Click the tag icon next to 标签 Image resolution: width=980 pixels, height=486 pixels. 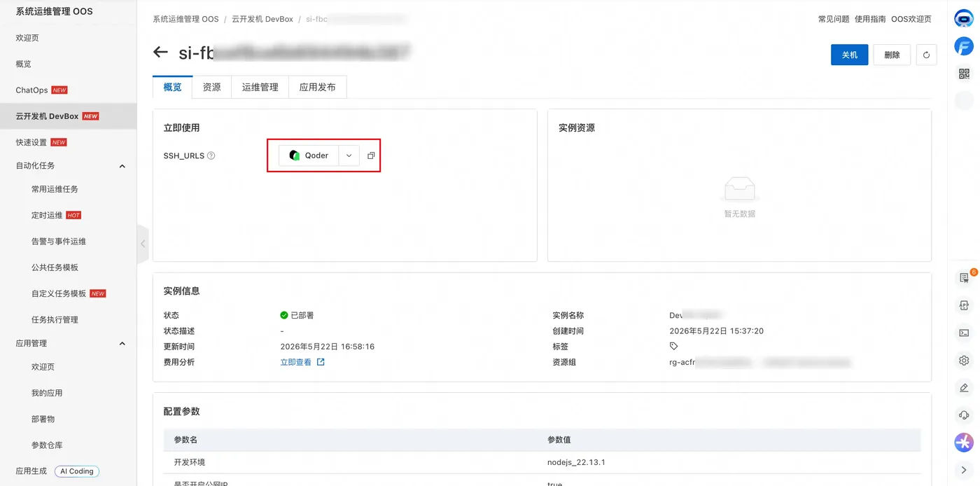point(673,347)
